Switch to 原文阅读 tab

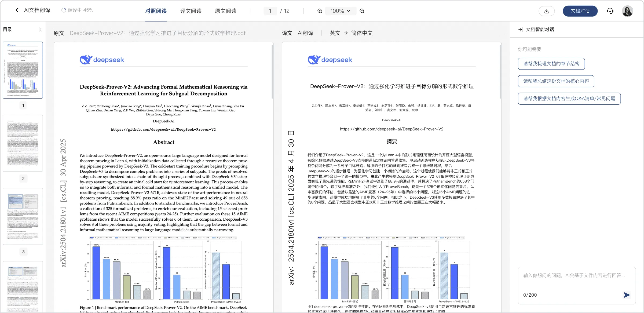coord(226,11)
